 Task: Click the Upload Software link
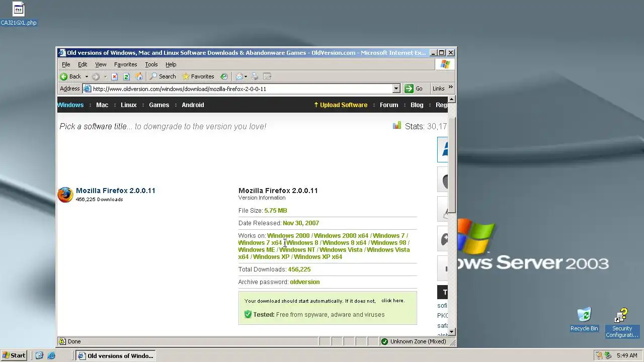(341, 105)
